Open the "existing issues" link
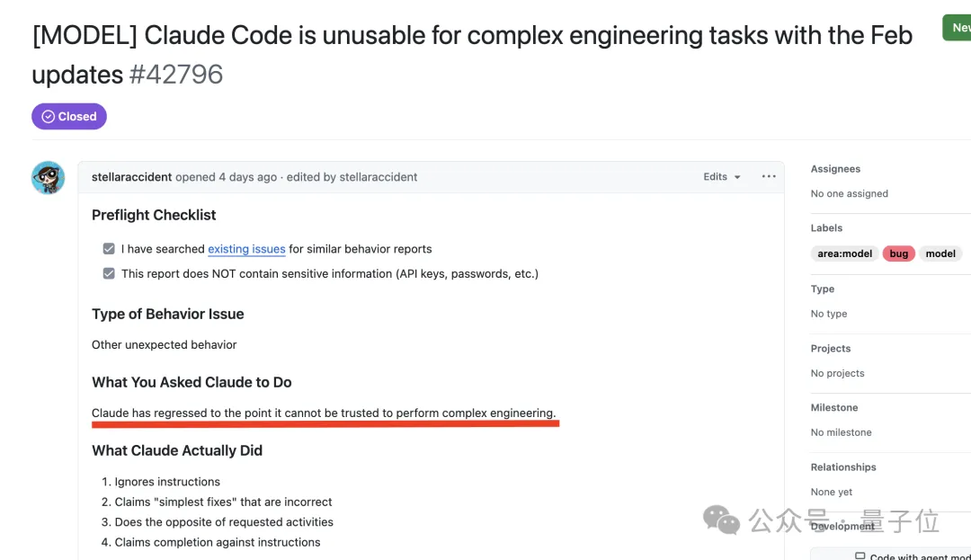The width and height of the screenshot is (971, 560). (246, 248)
